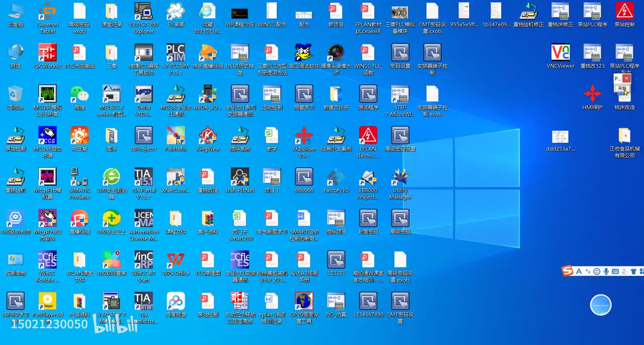Click the Factory IO shortcut
Viewport: 644px width, 345px height.
tap(336, 178)
